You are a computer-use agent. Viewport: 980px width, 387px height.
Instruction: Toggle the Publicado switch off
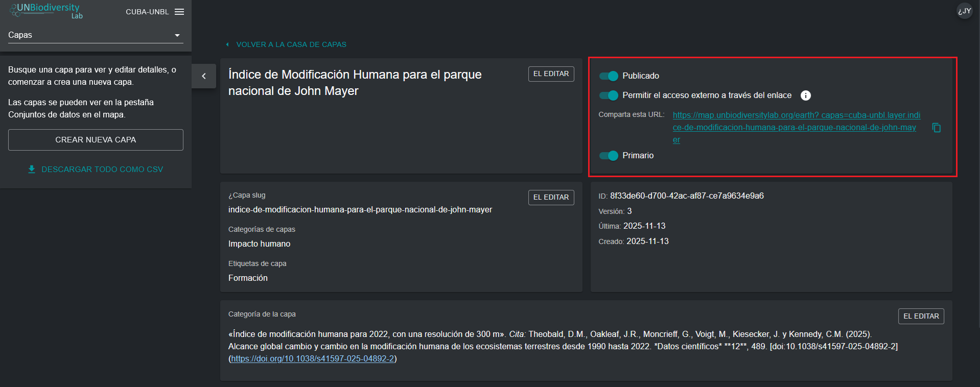(609, 76)
